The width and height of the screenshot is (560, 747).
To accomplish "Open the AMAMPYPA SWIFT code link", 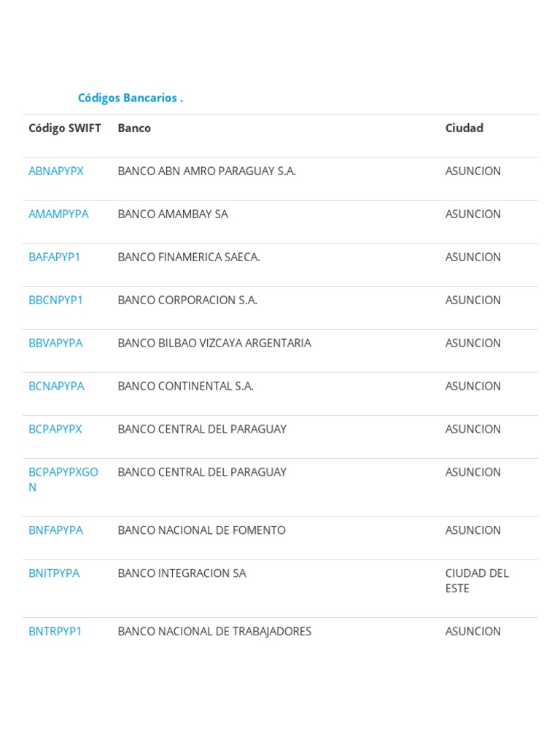I will (x=58, y=214).
